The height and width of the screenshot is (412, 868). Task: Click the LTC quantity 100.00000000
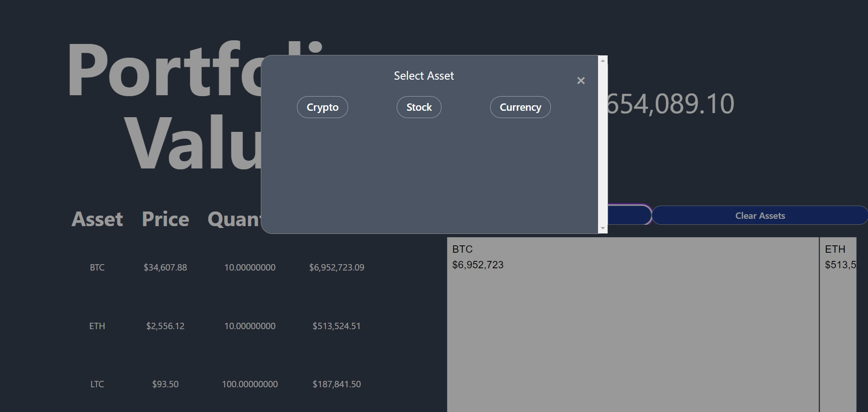250,384
